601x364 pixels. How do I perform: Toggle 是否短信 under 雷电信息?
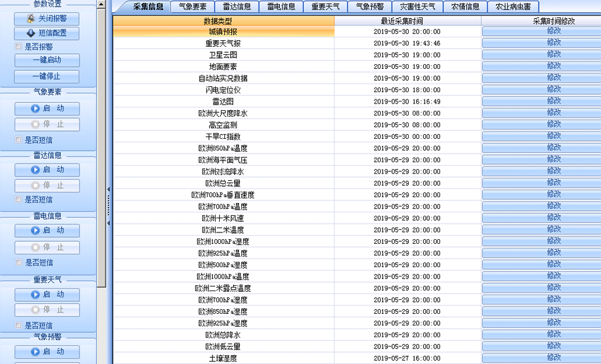[19, 263]
